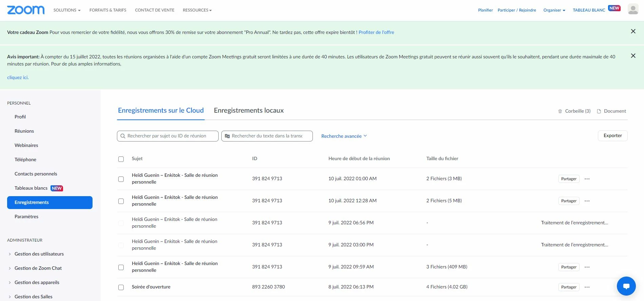Click the Document file icon
Image resolution: width=644 pixels, height=301 pixels.
pyautogui.click(x=599, y=111)
